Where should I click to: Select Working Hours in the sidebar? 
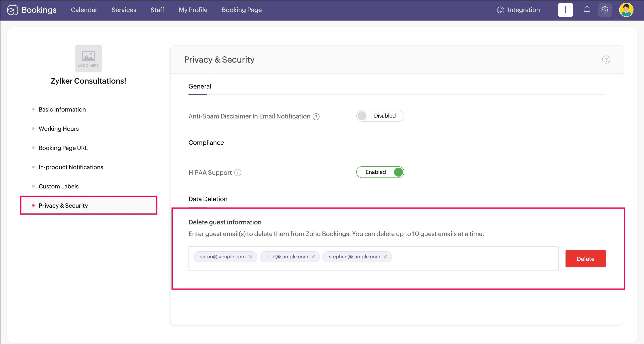pos(59,129)
